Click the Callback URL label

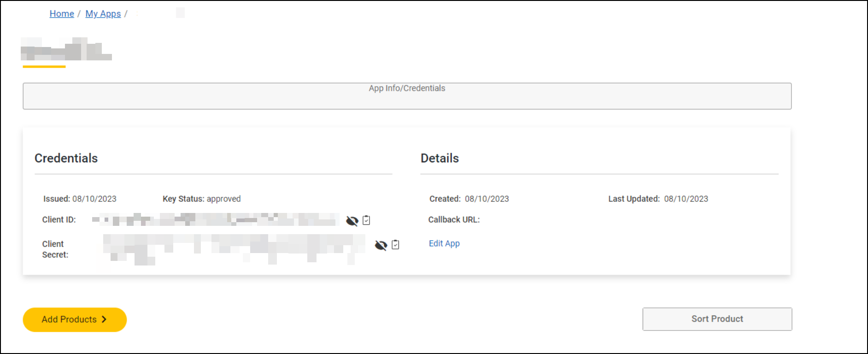click(454, 220)
